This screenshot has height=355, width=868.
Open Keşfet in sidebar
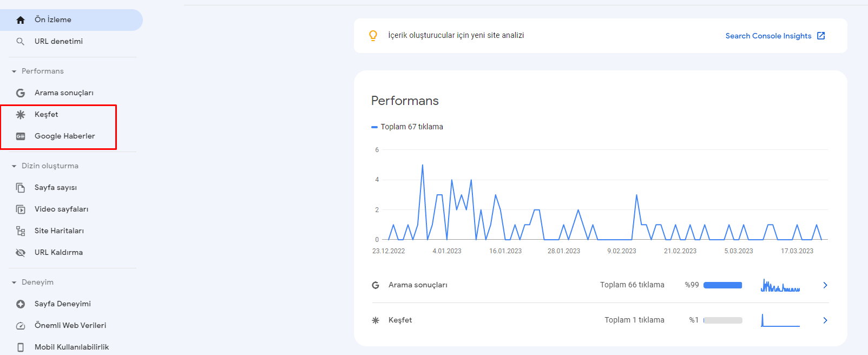point(47,115)
